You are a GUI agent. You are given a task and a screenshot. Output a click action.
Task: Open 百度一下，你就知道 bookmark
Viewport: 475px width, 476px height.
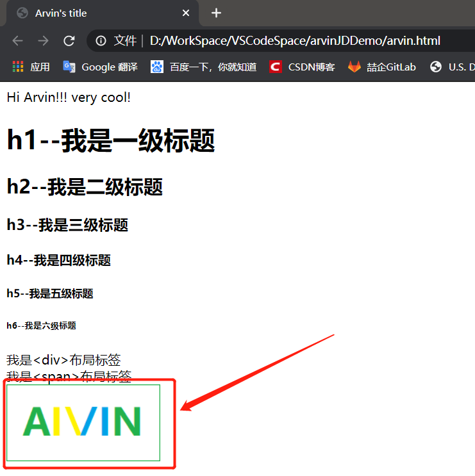[x=213, y=67]
